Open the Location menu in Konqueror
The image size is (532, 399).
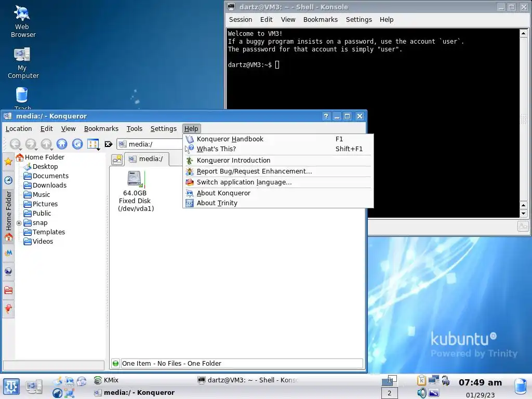tap(19, 129)
